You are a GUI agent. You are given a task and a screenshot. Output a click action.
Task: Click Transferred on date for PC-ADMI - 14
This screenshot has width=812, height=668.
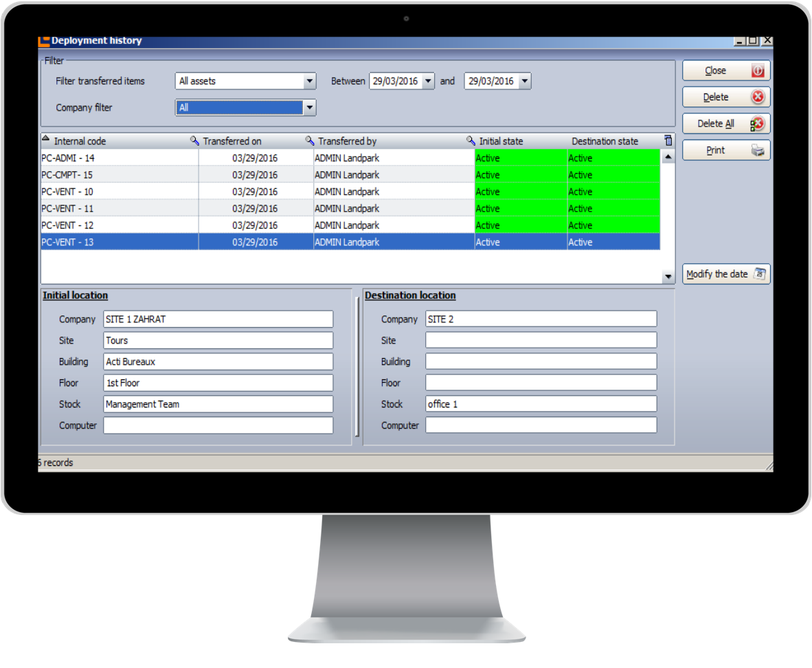pyautogui.click(x=255, y=158)
